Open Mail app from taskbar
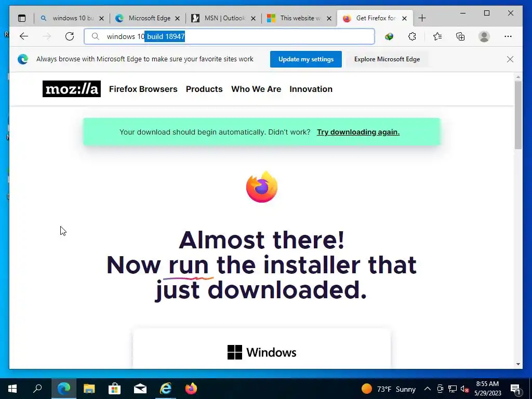Viewport: 532px width, 399px height. point(140,389)
